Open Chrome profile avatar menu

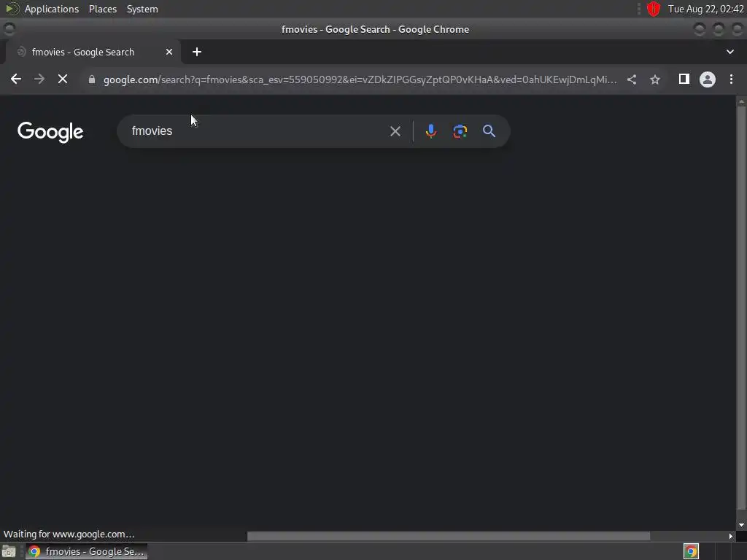708,79
